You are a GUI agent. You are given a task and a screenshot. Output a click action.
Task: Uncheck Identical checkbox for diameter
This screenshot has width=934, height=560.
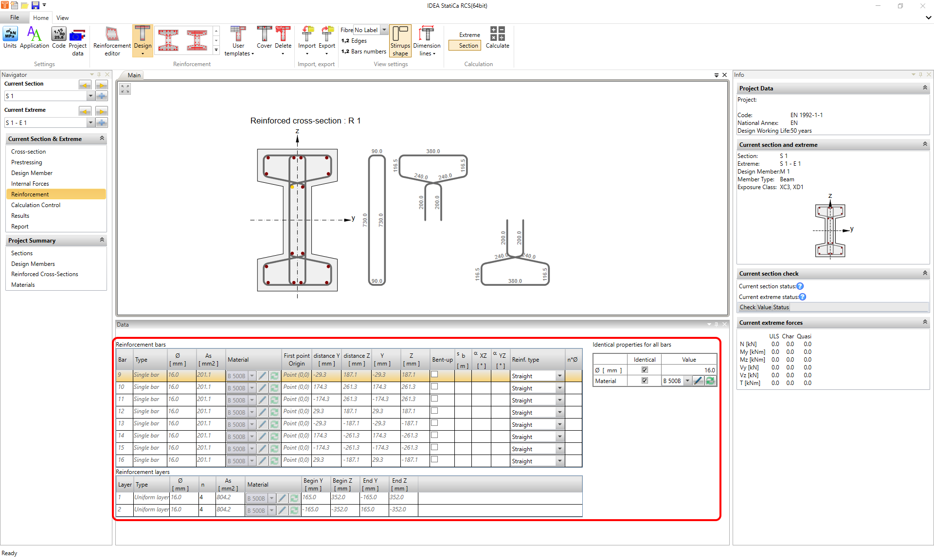[645, 370]
